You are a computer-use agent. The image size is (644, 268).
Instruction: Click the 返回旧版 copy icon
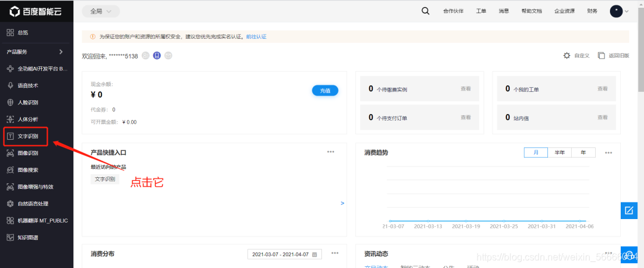pos(601,56)
